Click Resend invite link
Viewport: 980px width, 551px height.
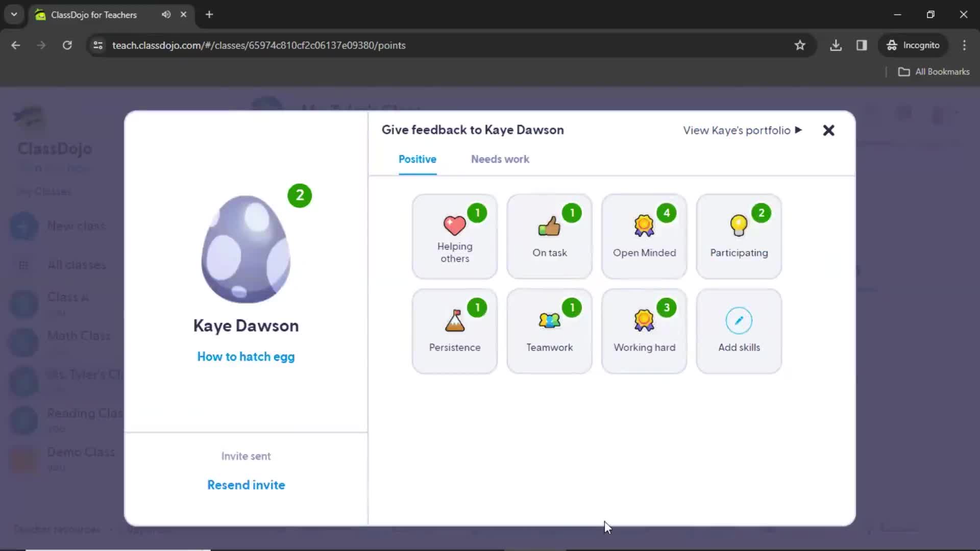coord(246,485)
